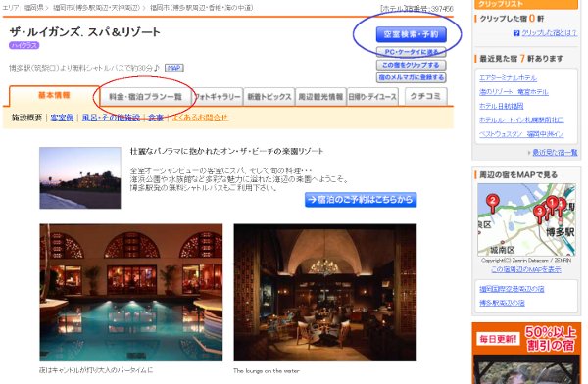Select the 周辺観光情報 tab

tap(320, 97)
